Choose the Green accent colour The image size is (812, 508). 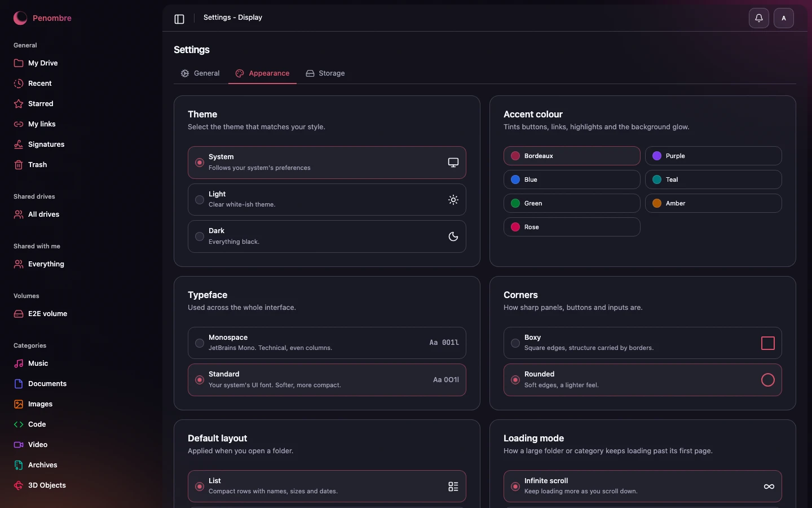[572, 203]
